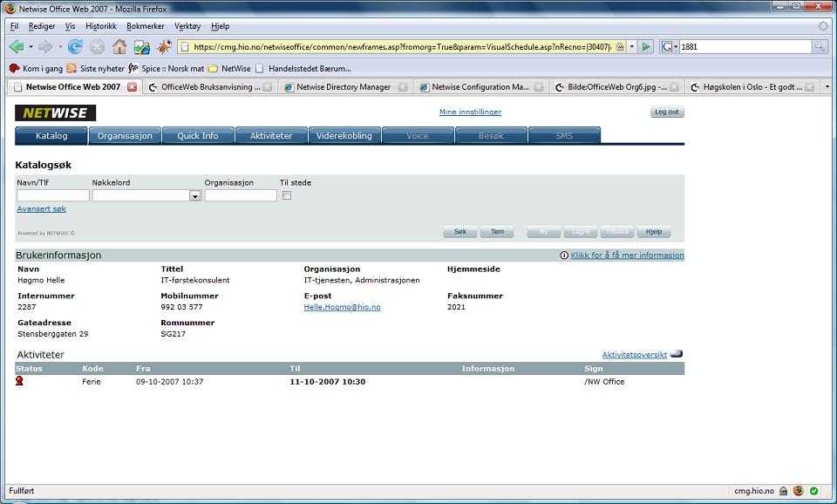Viewport: 837px width, 504px height.
Task: Open the Handelsstedet Bærum bookmark
Action: click(303, 68)
